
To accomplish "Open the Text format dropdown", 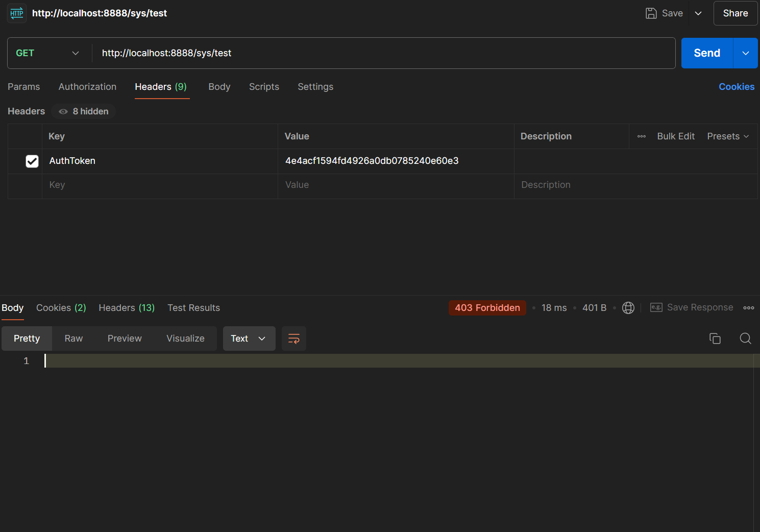I will 249,338.
